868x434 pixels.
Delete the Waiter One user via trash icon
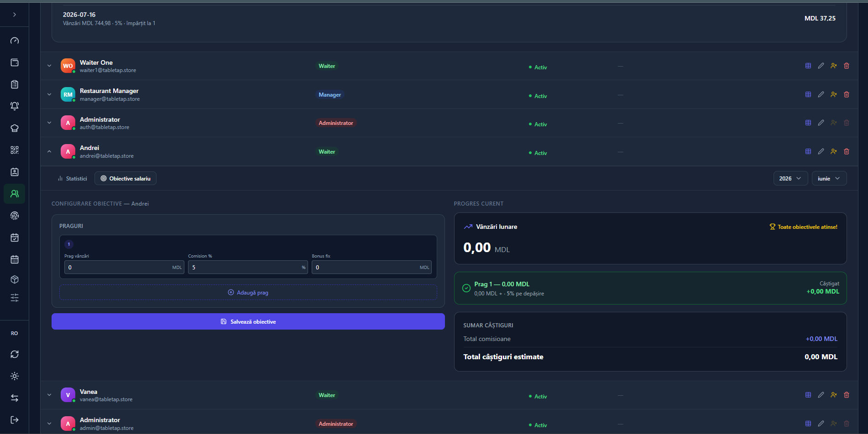tap(847, 66)
